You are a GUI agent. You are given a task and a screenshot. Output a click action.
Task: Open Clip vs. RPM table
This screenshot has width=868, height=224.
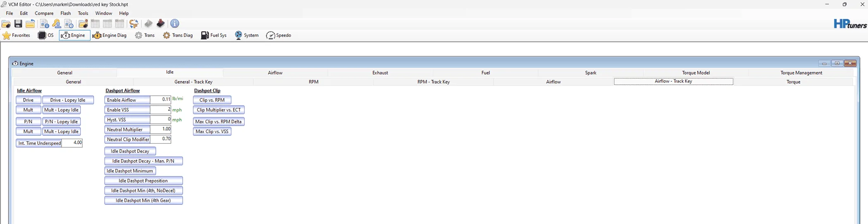(212, 100)
